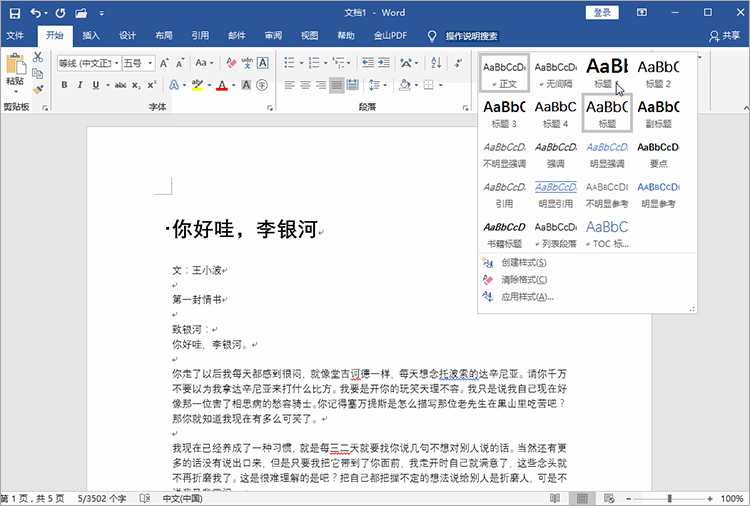
Task: Switch to the 审阅 tab
Action: (273, 35)
